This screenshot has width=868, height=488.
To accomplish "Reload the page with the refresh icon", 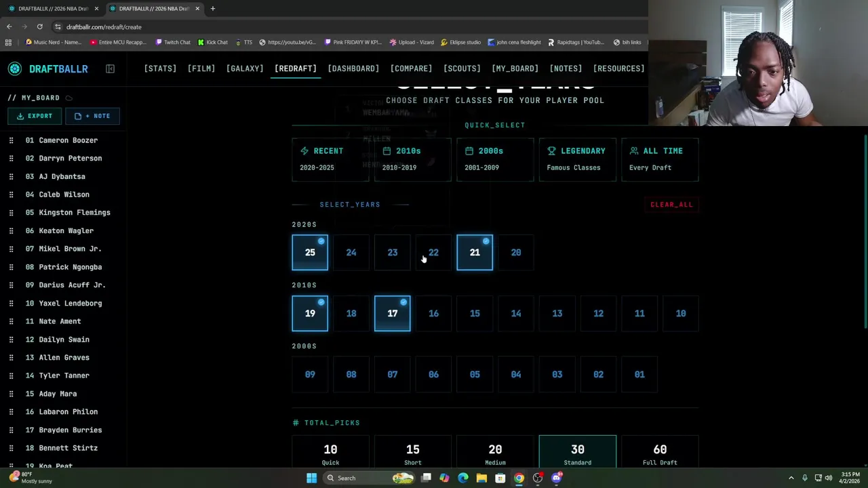I will tap(39, 26).
